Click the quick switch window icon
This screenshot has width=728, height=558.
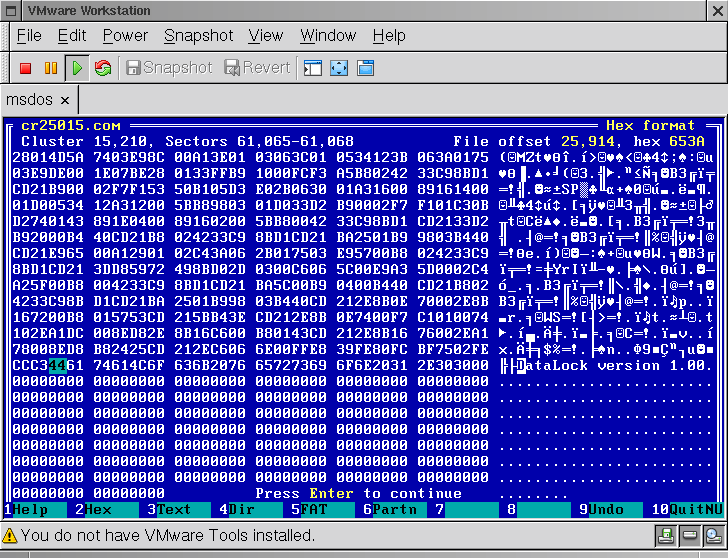[365, 68]
